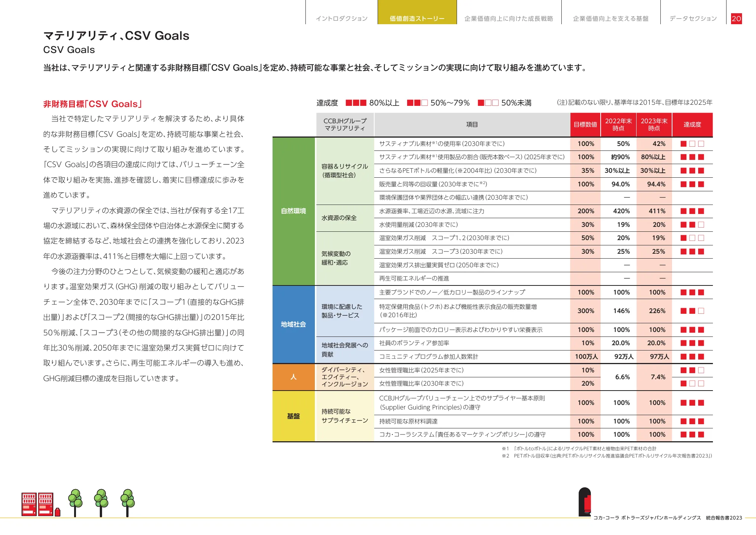Screen dimensions: 756x535
Task: Click the 容器&リサイクル(循環型社会) cell
Action: 345,171
